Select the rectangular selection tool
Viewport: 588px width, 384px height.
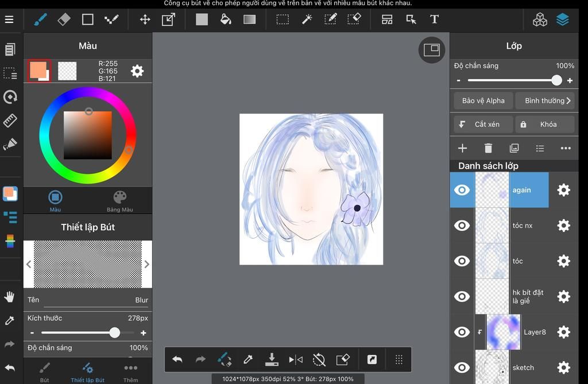[x=283, y=19]
